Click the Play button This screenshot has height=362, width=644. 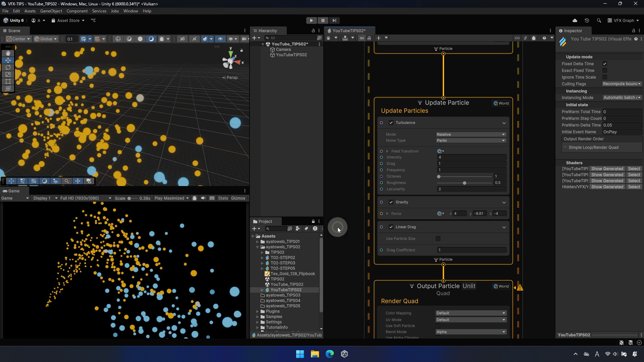click(x=311, y=20)
